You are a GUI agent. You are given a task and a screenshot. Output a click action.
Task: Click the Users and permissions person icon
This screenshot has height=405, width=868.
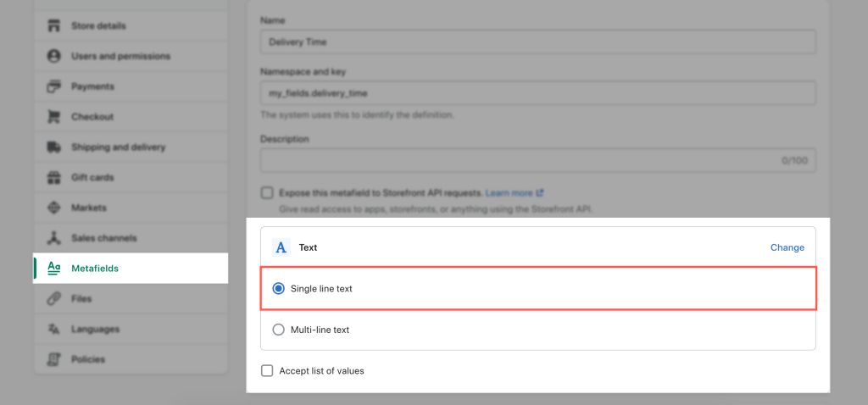[x=53, y=57]
